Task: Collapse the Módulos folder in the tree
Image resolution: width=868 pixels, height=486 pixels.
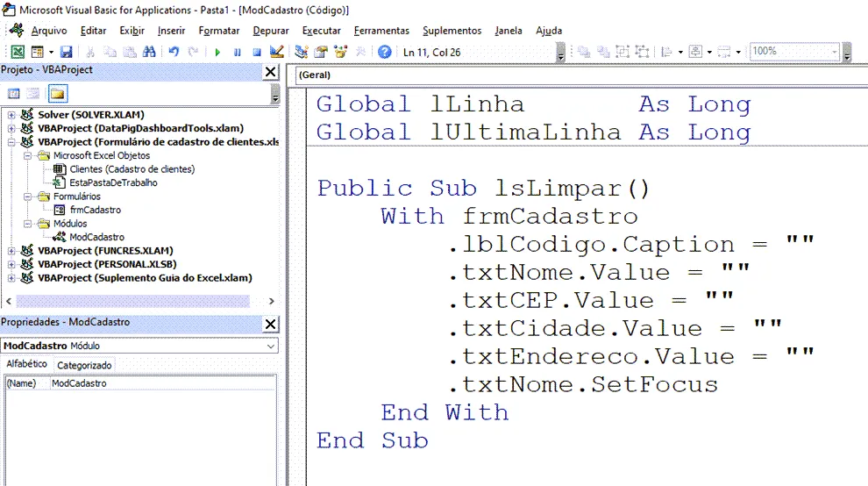Action: coord(27,224)
